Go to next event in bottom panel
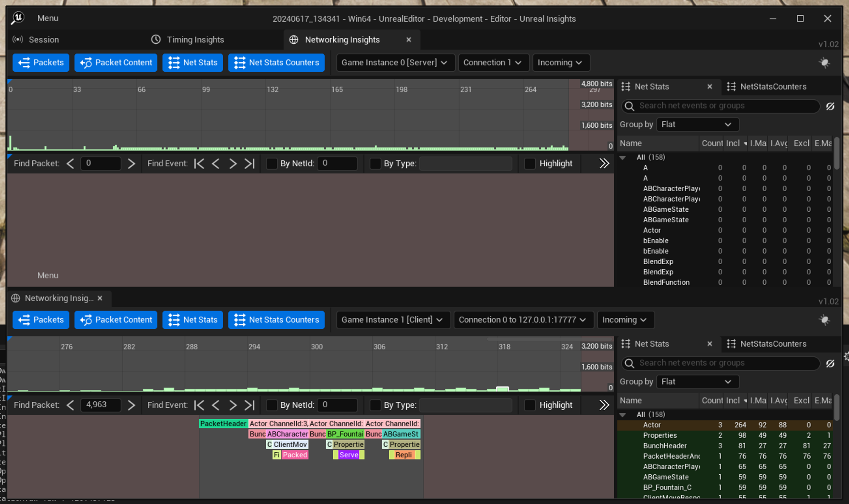This screenshot has height=504, width=849. tap(233, 405)
